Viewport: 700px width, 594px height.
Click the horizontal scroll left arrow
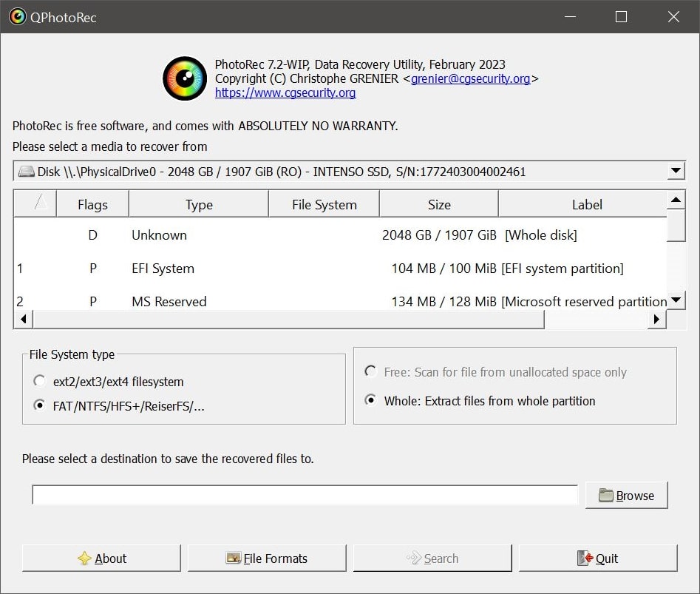click(24, 319)
